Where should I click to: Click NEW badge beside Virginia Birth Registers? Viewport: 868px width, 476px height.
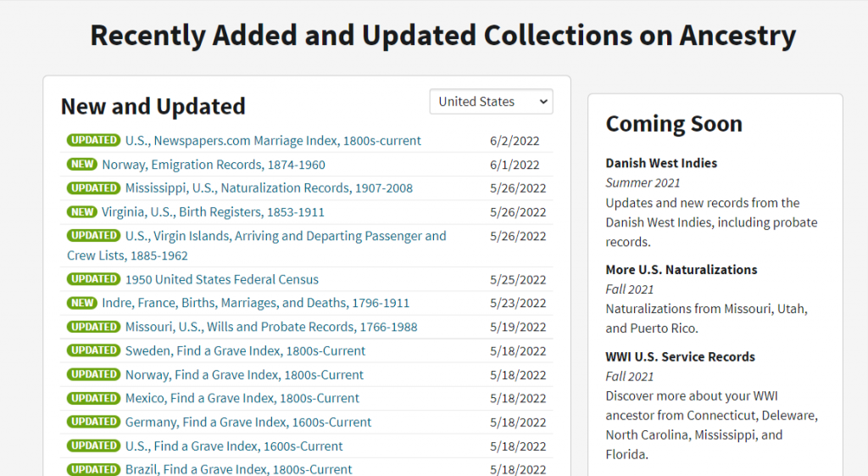pyautogui.click(x=82, y=211)
